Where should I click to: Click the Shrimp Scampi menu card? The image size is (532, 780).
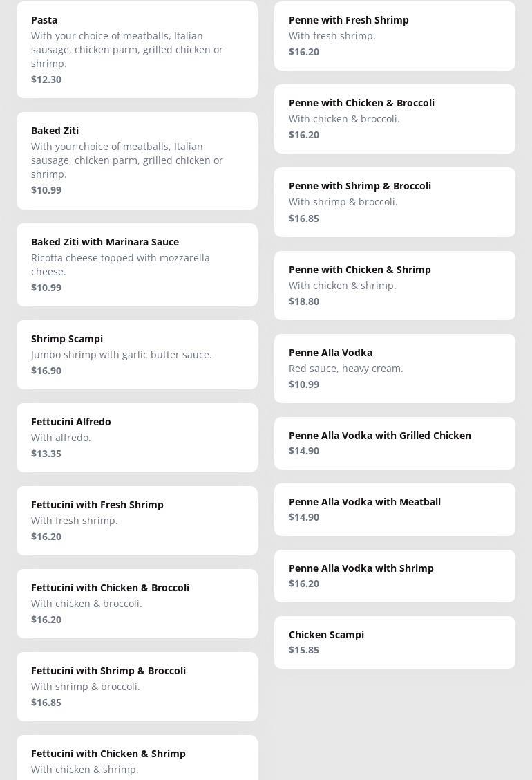(x=137, y=354)
